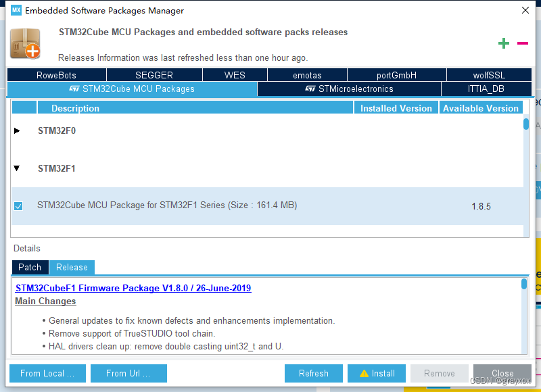
Task: Show the Release details tab
Action: [x=72, y=267]
